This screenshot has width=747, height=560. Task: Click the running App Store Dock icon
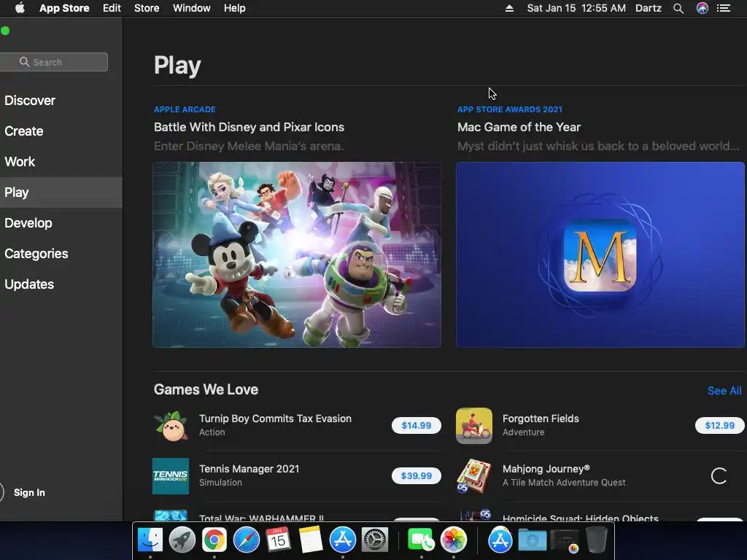coord(343,540)
